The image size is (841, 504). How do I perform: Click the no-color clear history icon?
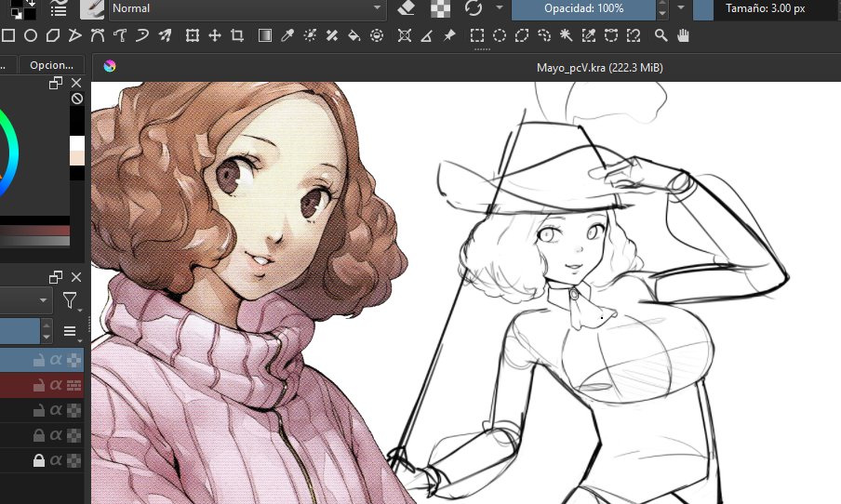point(76,99)
